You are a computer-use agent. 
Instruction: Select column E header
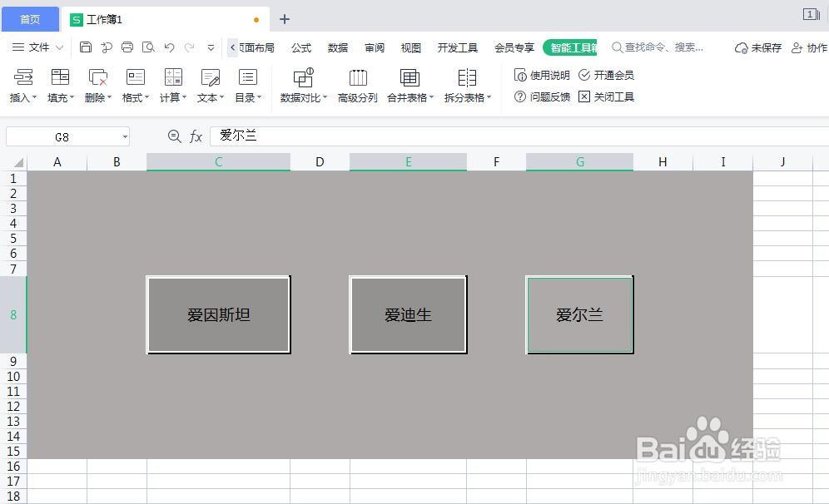(x=408, y=162)
